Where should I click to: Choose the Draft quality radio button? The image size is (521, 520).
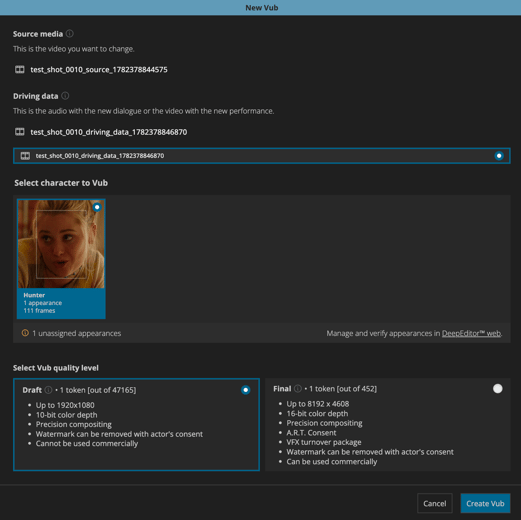(246, 390)
